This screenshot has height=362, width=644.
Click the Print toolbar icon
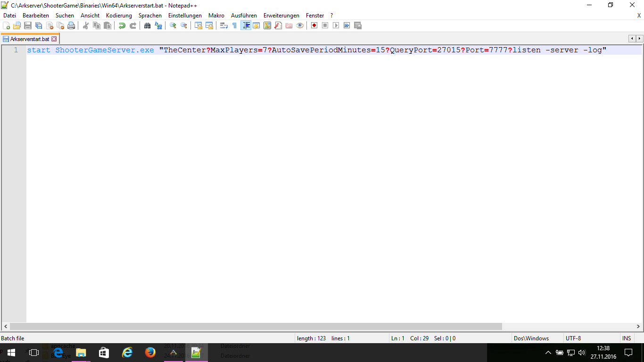click(x=71, y=25)
